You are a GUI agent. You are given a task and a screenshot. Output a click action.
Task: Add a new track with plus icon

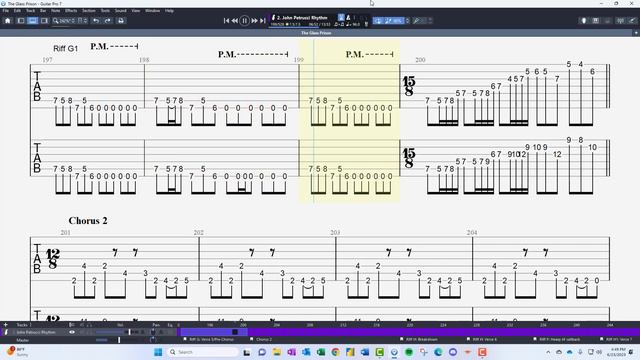[6, 325]
